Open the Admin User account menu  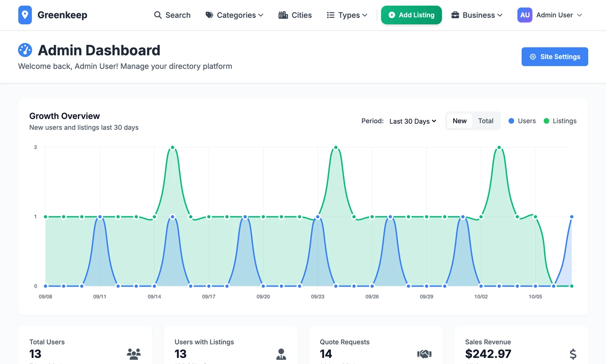[550, 15]
